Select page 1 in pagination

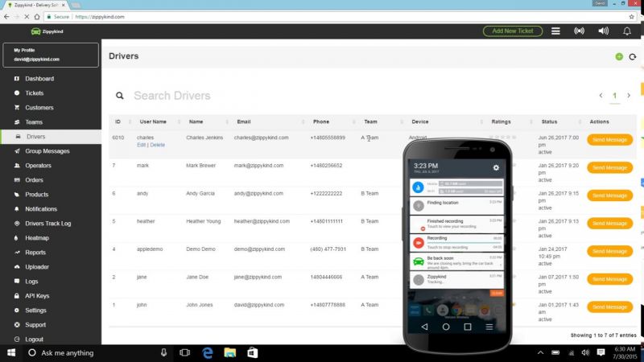click(x=615, y=96)
